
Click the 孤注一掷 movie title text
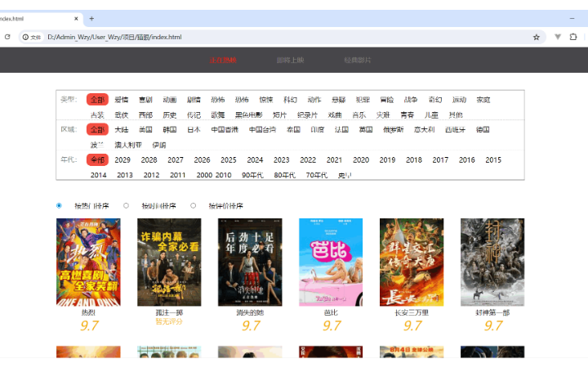tap(169, 312)
